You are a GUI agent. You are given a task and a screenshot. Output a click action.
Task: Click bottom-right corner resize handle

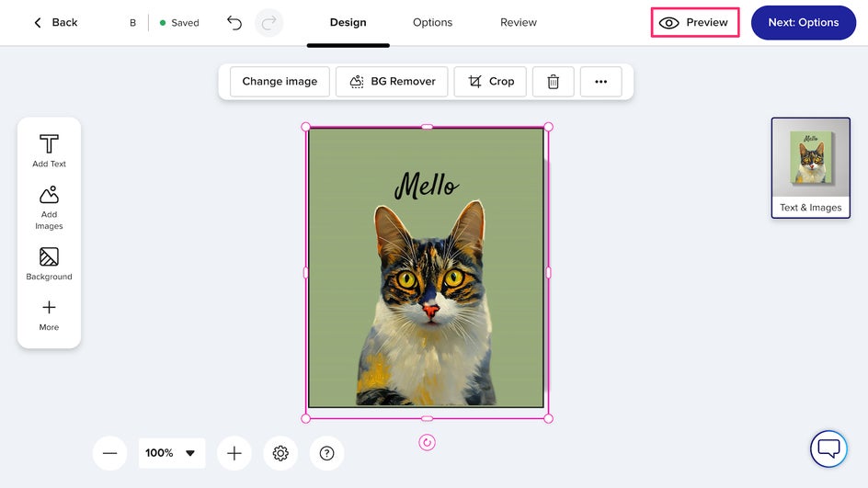pos(549,419)
